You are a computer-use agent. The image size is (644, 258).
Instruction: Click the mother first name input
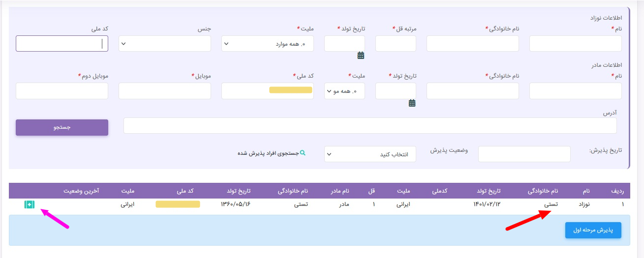click(x=575, y=91)
